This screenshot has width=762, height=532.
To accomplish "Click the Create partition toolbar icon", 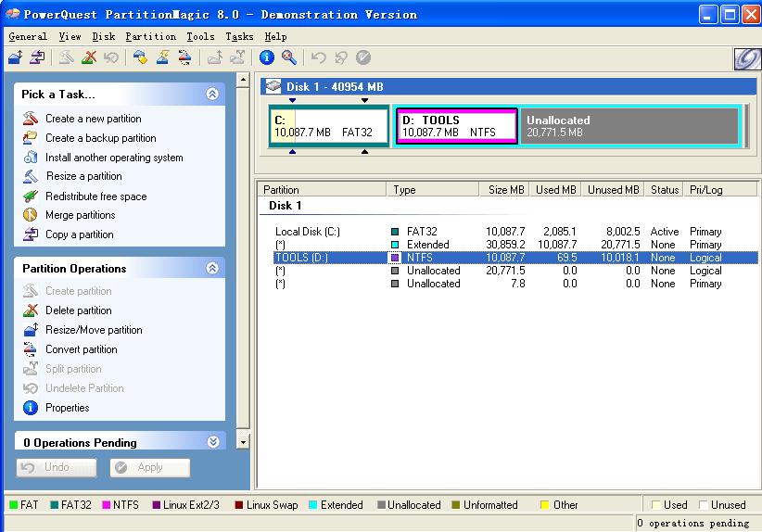I will pos(67,57).
